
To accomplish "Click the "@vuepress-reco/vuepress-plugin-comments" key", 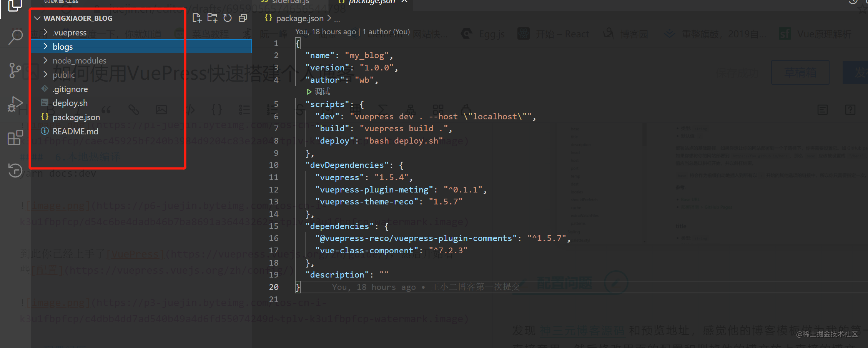I will tap(416, 238).
